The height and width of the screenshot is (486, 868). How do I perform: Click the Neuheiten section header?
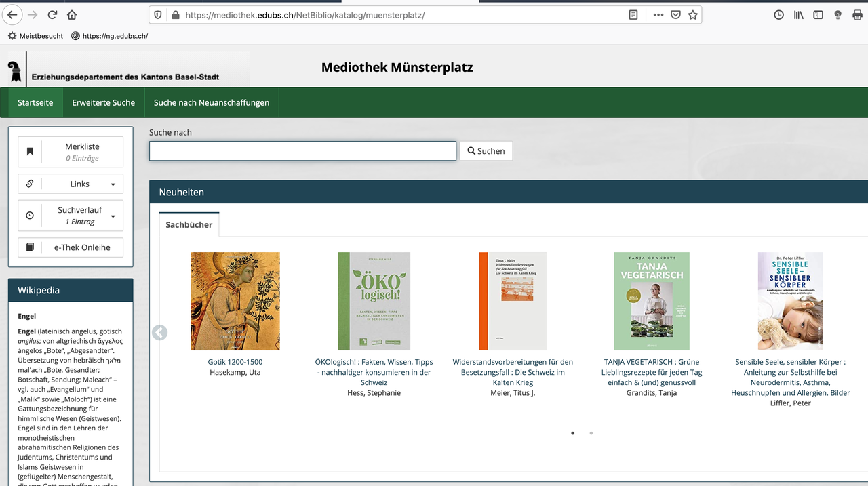click(509, 192)
